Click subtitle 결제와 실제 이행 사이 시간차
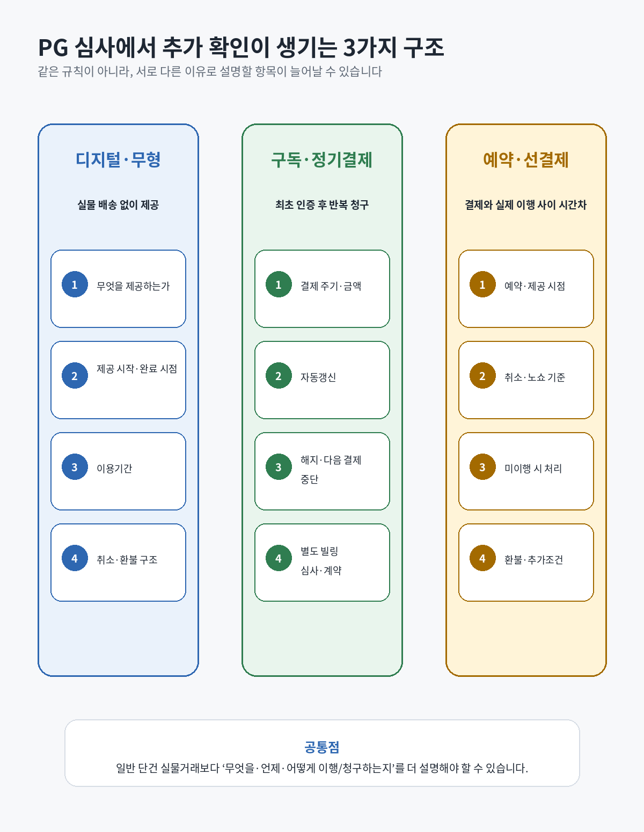 [526, 205]
